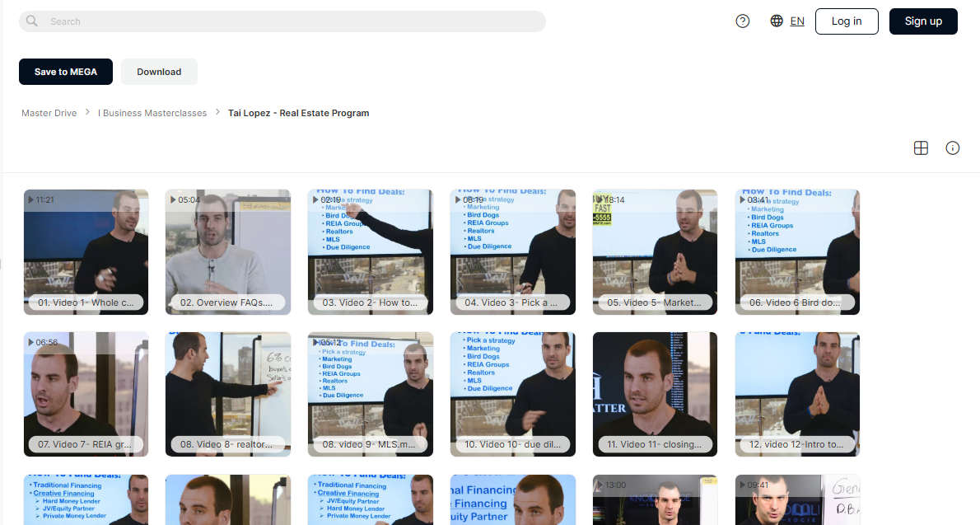
Task: Open 08. Video 8- realtor... thumbnail
Action: point(228,394)
